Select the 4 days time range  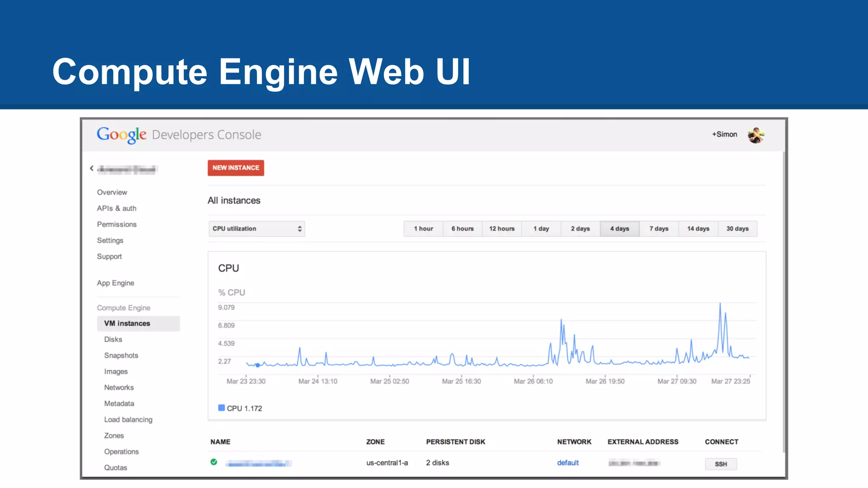[620, 229]
